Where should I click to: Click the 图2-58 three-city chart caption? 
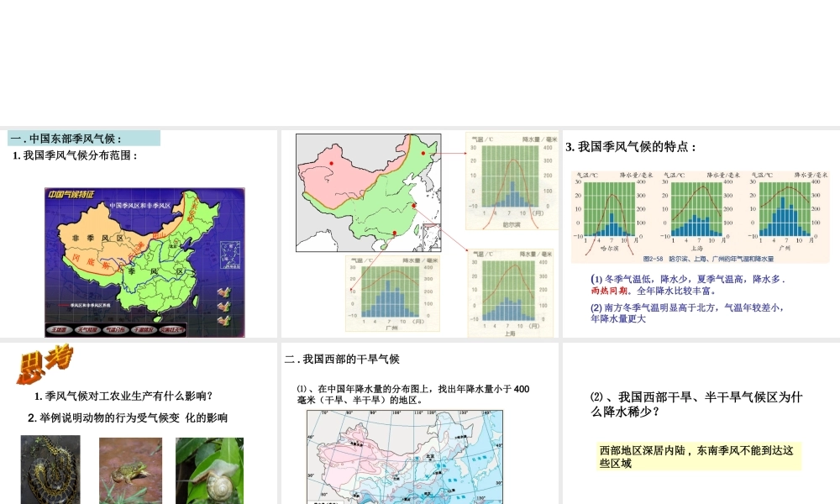(x=708, y=259)
